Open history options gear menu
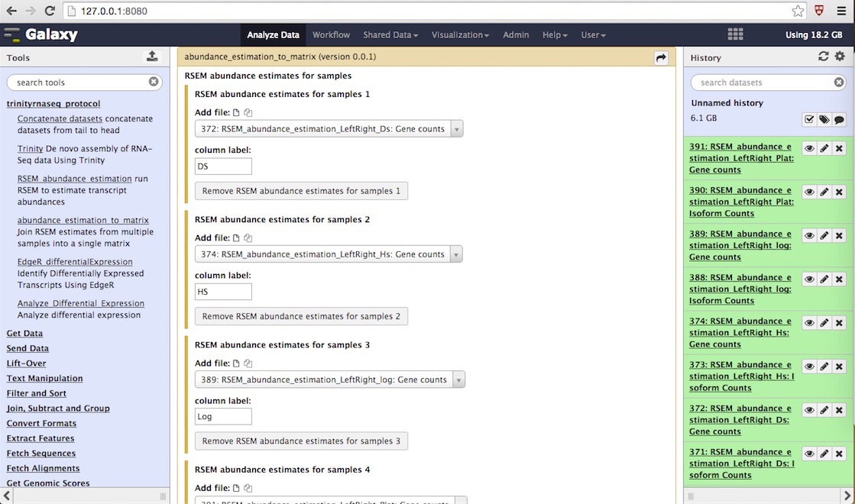The image size is (855, 504). (839, 57)
